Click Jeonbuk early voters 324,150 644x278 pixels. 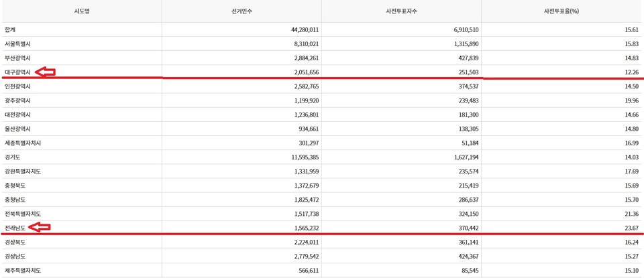pos(469,214)
